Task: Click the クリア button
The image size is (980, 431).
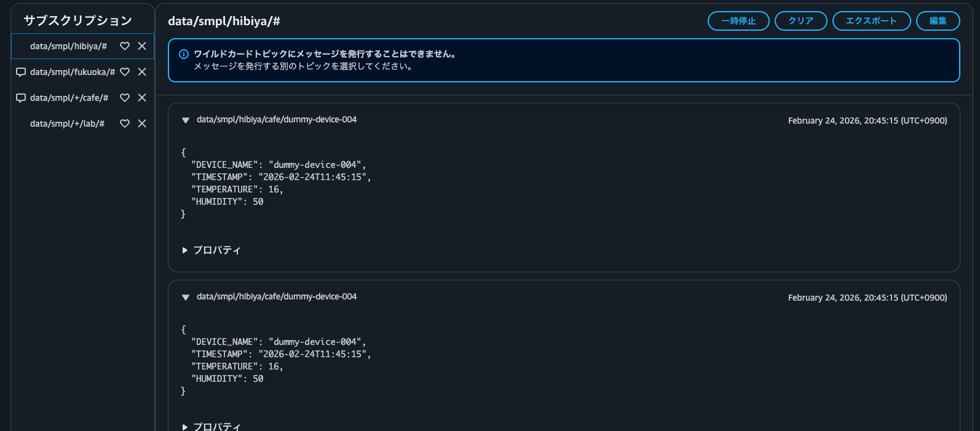Action: click(x=800, y=21)
